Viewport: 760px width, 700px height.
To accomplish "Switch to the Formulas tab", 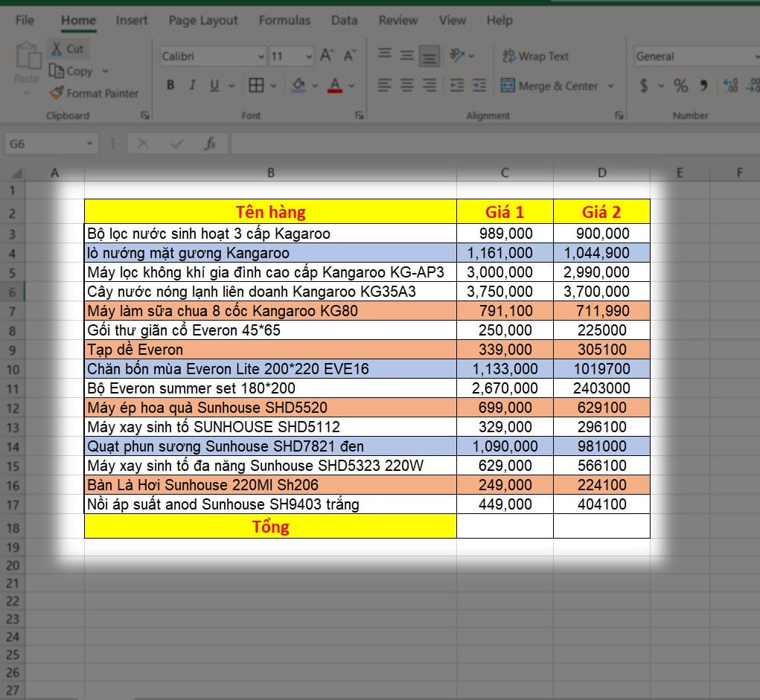I will (284, 20).
